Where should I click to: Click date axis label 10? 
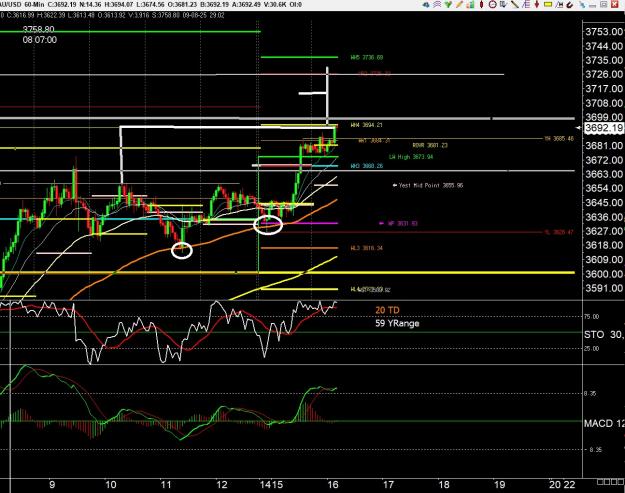(x=111, y=485)
